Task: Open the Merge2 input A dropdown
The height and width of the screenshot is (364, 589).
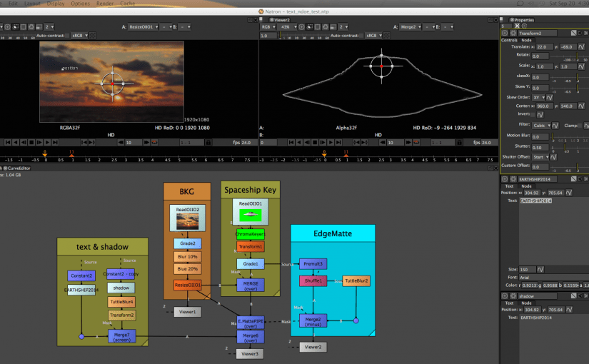Action: [411, 27]
